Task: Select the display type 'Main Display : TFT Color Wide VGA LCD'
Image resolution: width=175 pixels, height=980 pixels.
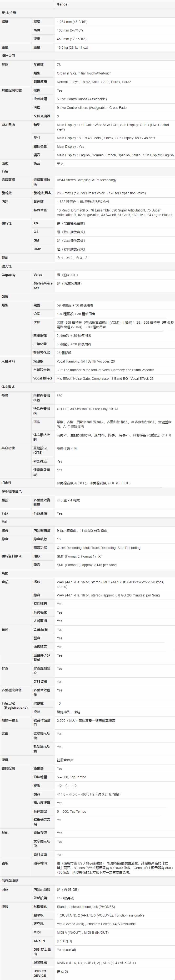Action: (87, 125)
